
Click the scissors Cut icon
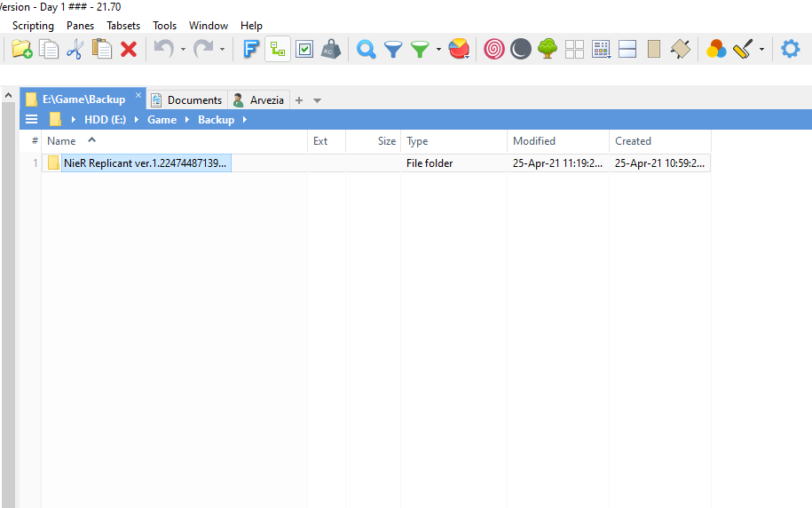click(x=75, y=50)
